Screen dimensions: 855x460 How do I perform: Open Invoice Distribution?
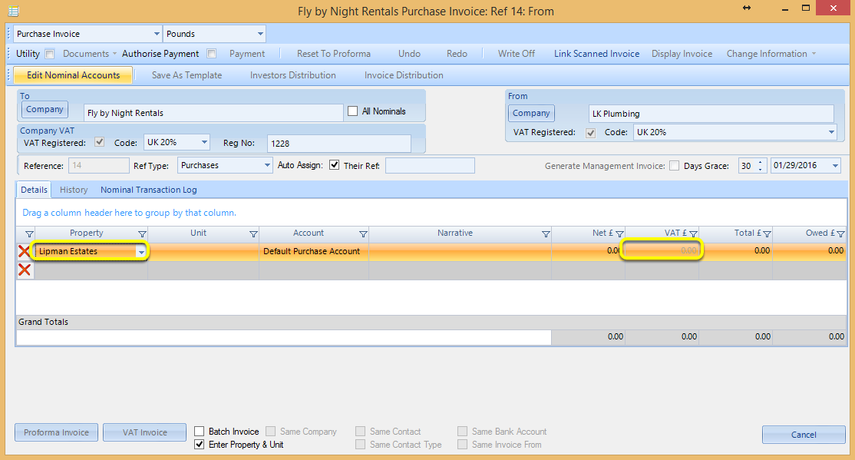pos(404,75)
